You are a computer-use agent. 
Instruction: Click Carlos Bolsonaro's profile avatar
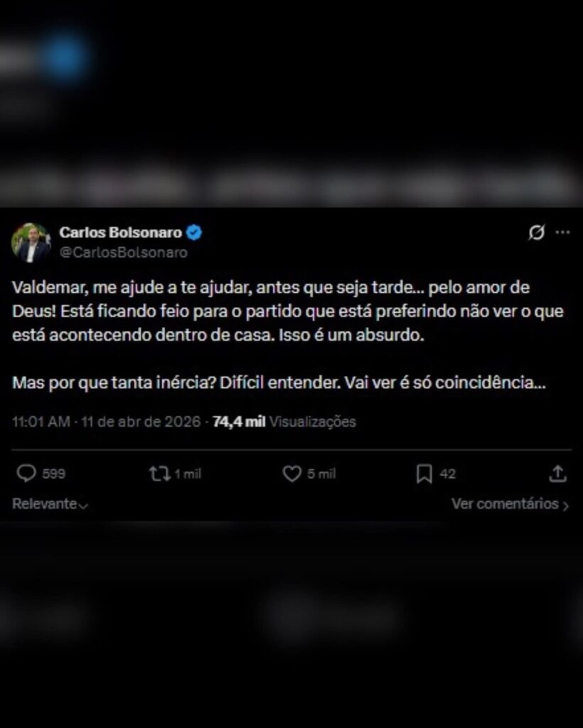point(31,243)
